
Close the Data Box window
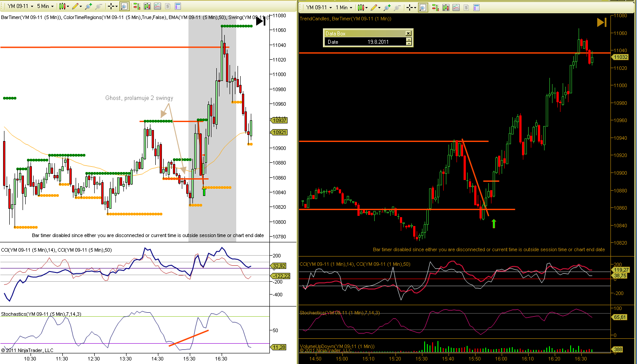[x=409, y=33]
